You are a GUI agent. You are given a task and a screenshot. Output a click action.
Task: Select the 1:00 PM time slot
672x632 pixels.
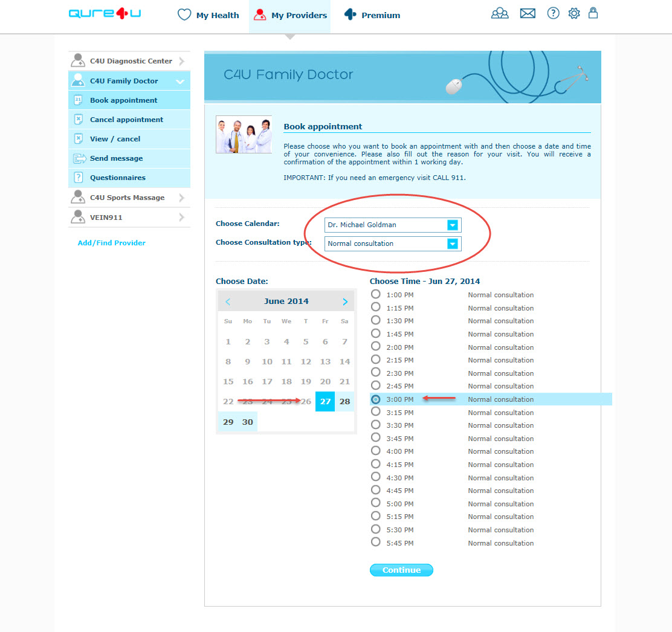(376, 294)
